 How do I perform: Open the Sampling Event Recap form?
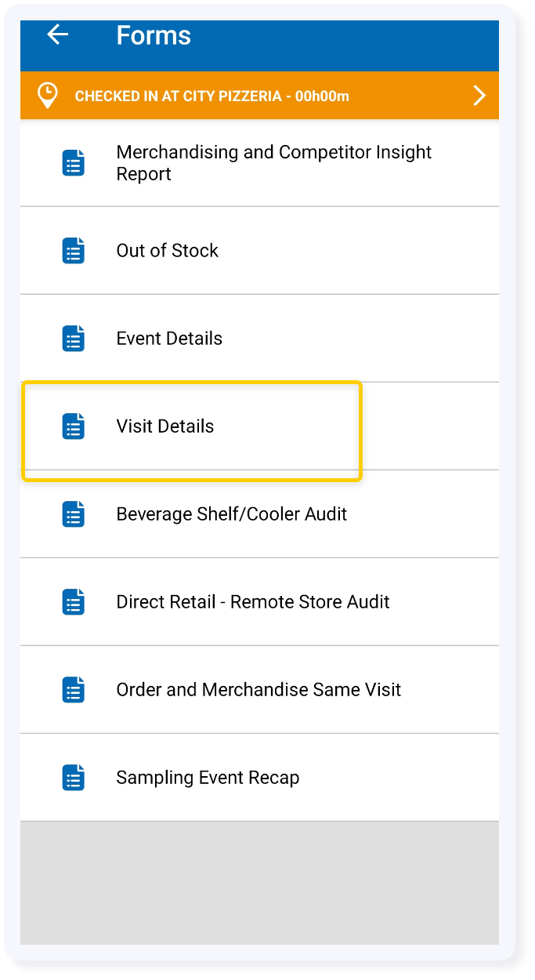point(259,778)
